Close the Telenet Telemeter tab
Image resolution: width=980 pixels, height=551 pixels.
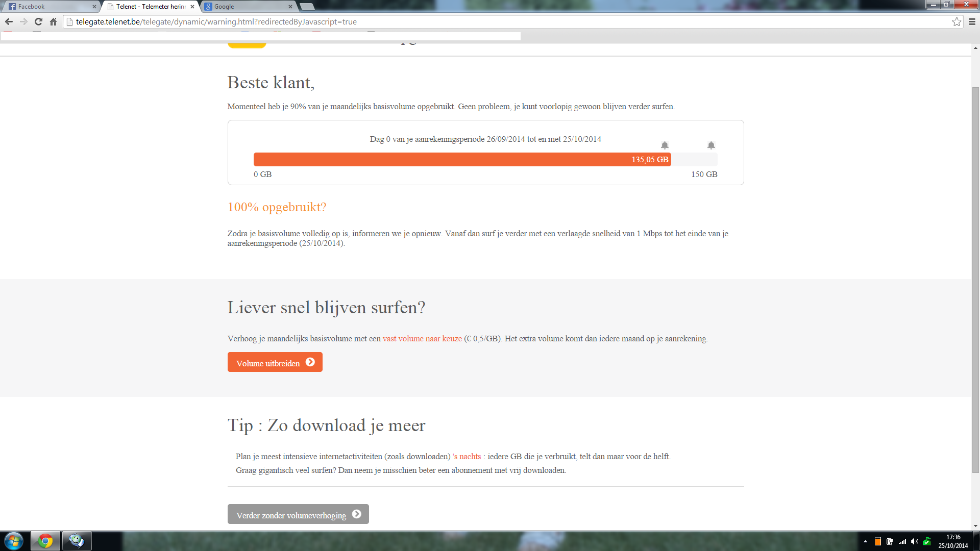(x=192, y=7)
